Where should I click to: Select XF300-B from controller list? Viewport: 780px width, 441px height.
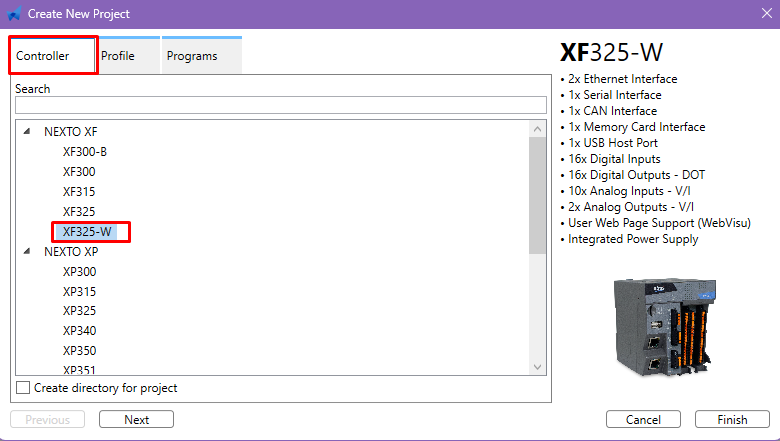tap(85, 152)
